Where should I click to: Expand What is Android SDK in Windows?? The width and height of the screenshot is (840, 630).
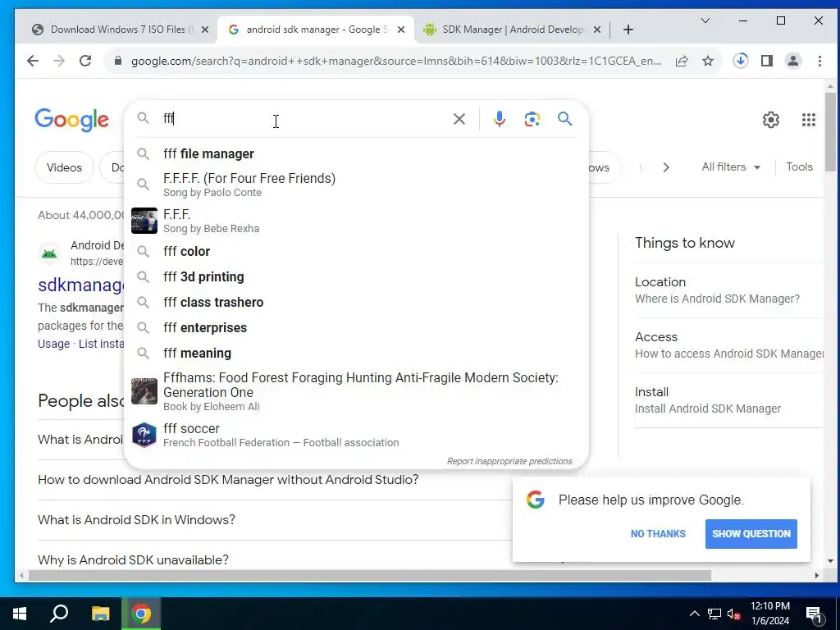[x=137, y=519]
